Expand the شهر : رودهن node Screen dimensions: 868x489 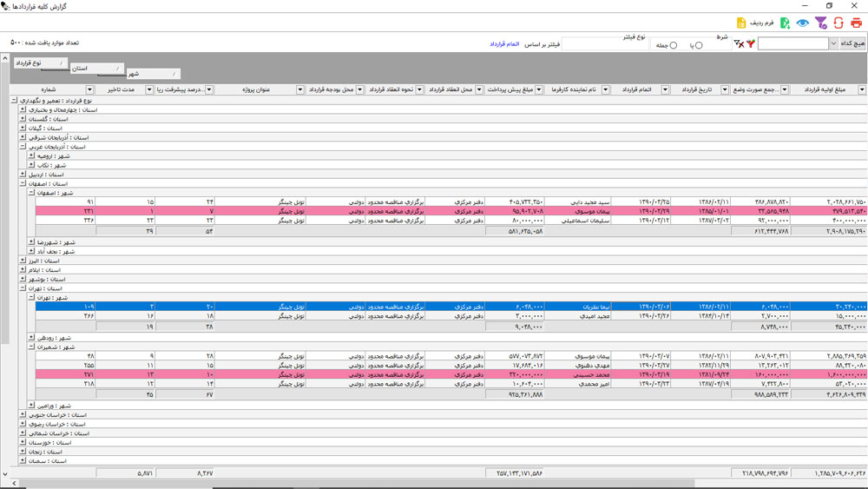(x=31, y=337)
